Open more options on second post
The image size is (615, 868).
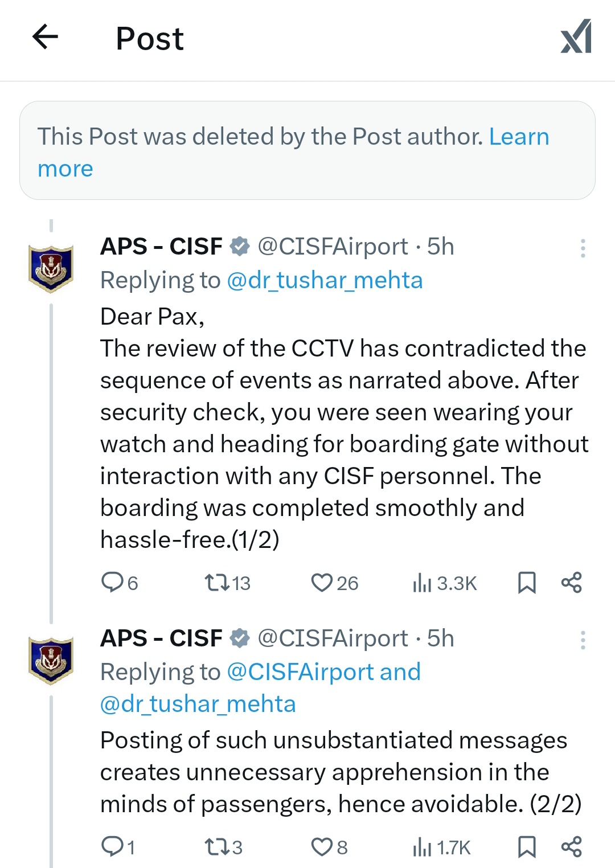coord(583,640)
